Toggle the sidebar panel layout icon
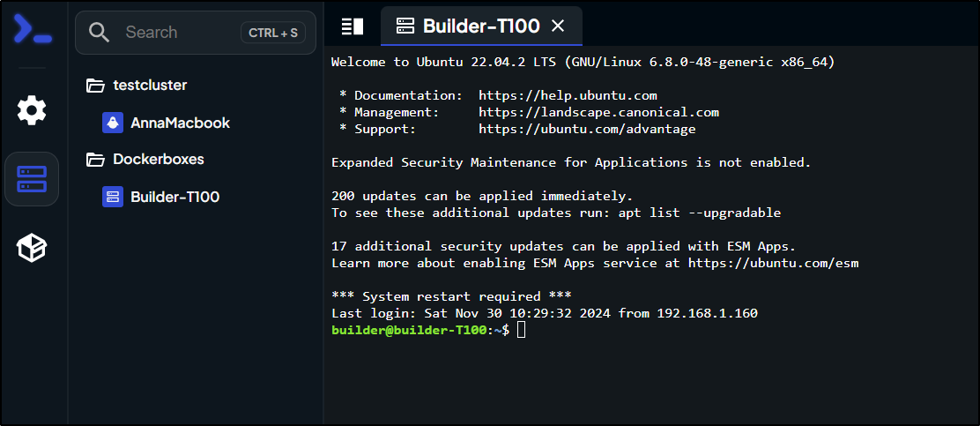Image resolution: width=980 pixels, height=426 pixels. (x=352, y=26)
